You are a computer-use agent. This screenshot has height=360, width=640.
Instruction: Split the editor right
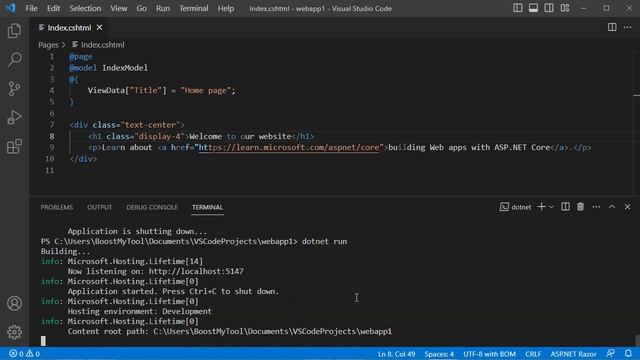pos(612,27)
